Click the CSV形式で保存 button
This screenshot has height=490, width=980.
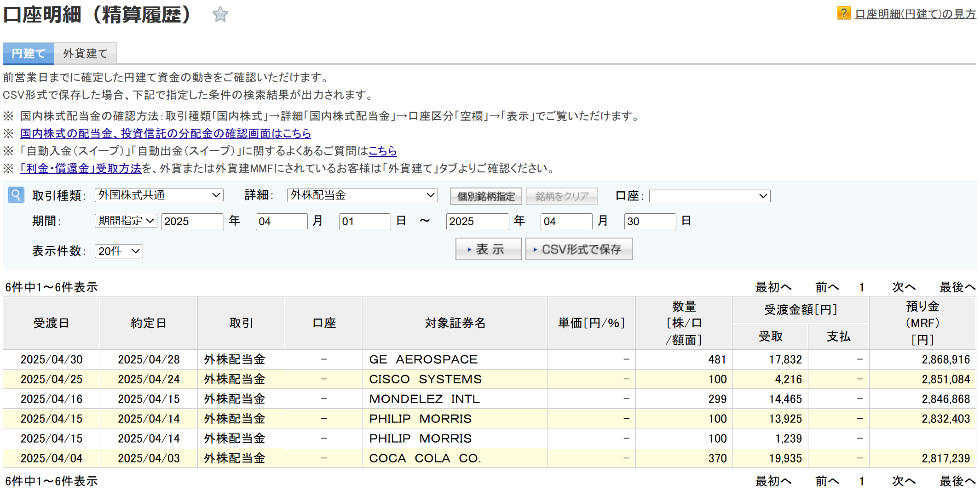pyautogui.click(x=579, y=249)
